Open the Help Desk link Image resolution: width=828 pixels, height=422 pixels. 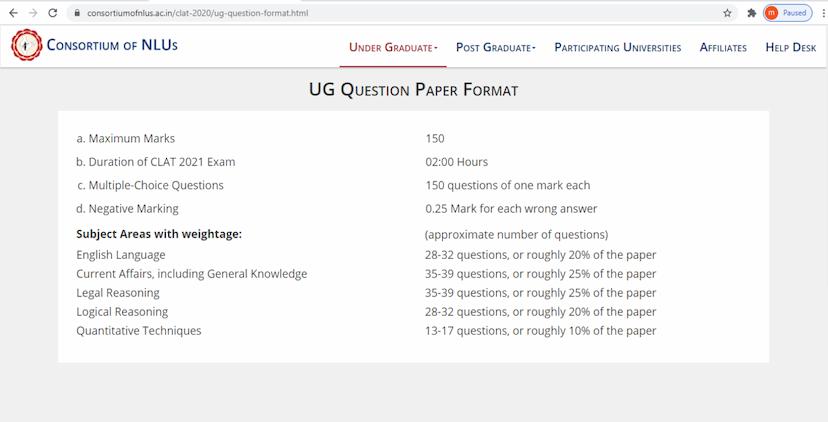790,47
